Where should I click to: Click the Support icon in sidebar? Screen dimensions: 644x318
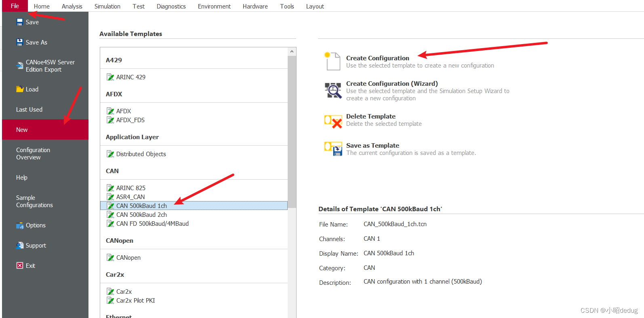20,245
